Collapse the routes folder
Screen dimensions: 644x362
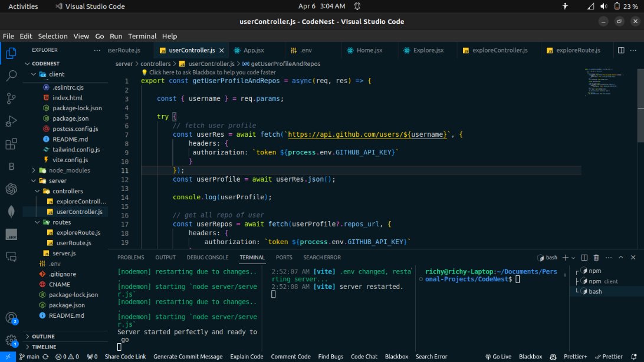click(x=37, y=222)
